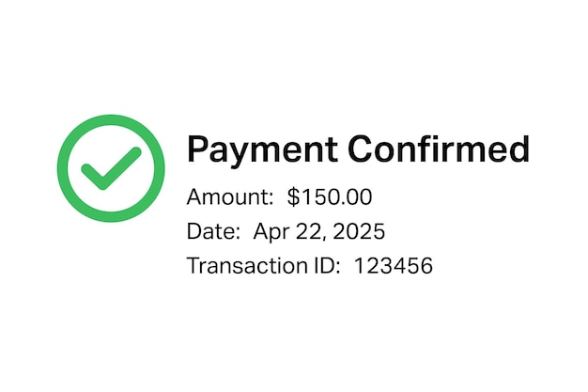Click the dollar sign before 150.00
Screen dimensions: 588x392
tap(294, 196)
